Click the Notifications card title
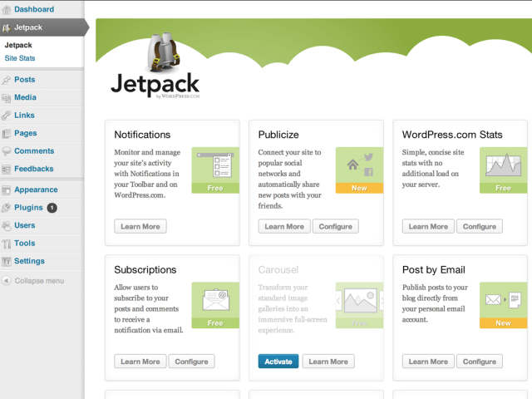This screenshot has height=399, width=532. tap(142, 135)
